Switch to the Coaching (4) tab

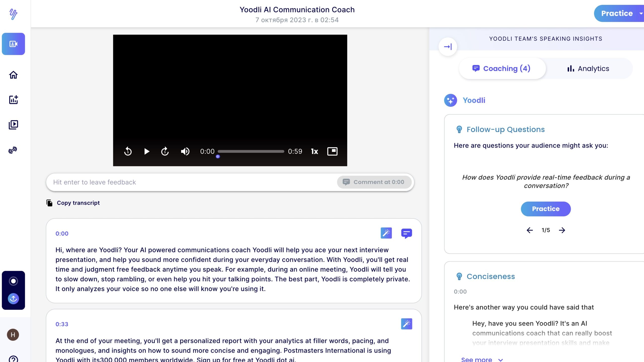click(502, 68)
